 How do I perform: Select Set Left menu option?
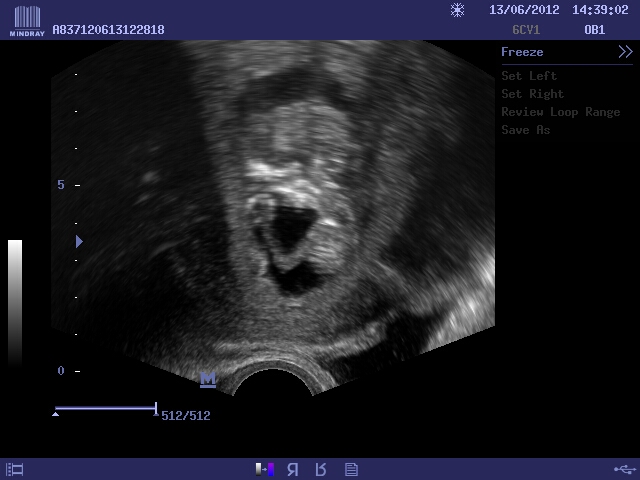tap(529, 76)
